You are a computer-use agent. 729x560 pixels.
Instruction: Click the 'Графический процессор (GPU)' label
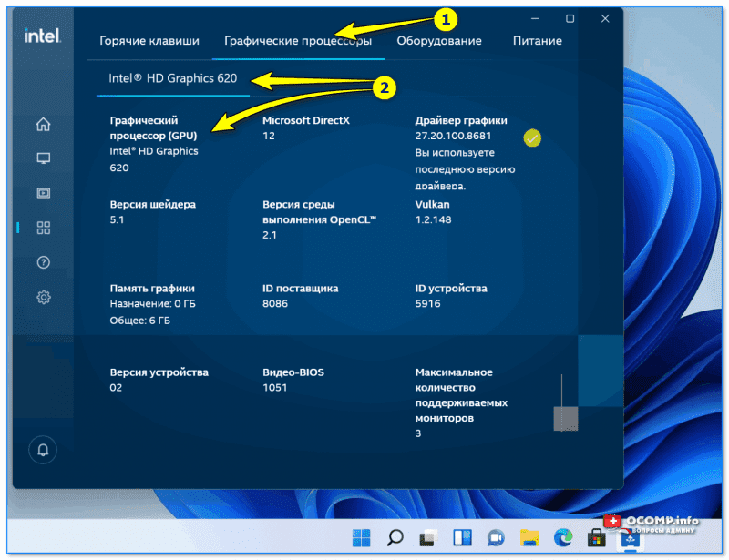coord(153,127)
